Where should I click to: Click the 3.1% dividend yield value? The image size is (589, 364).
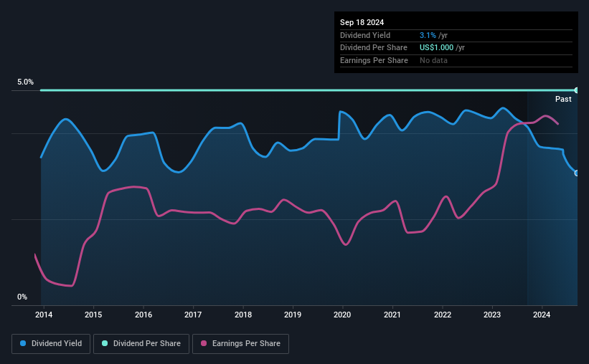428,35
